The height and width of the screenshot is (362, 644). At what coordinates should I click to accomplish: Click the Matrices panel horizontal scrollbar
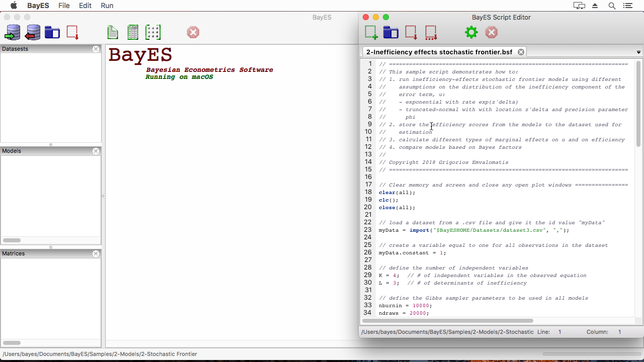12,343
